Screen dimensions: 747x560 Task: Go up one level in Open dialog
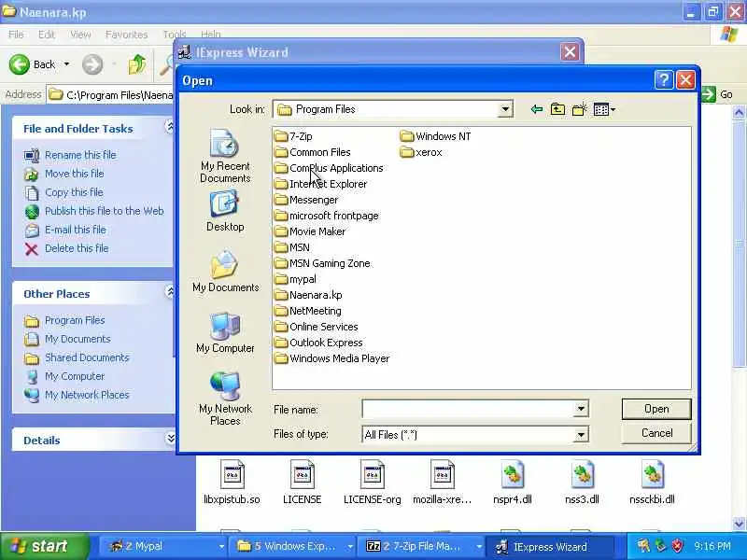tap(557, 109)
